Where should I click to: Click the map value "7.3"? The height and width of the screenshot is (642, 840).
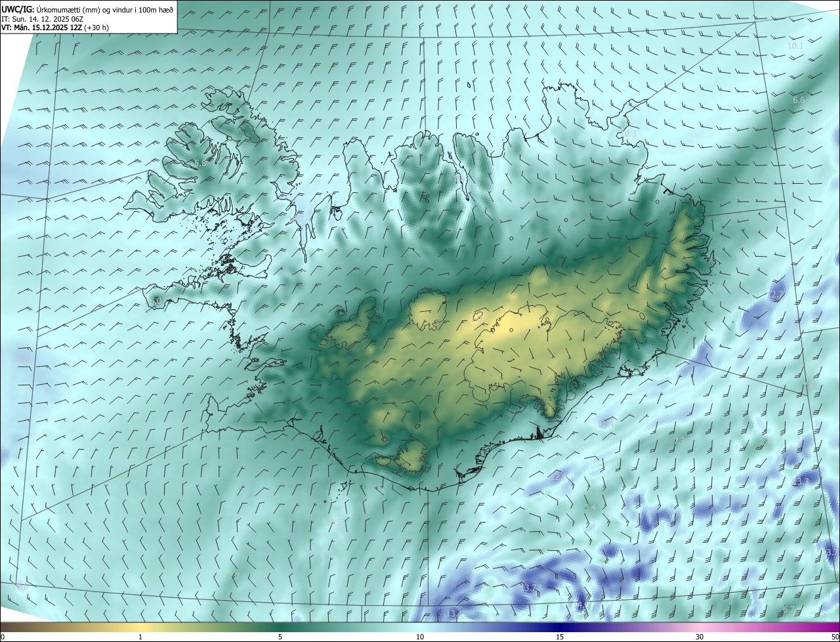tap(679, 441)
